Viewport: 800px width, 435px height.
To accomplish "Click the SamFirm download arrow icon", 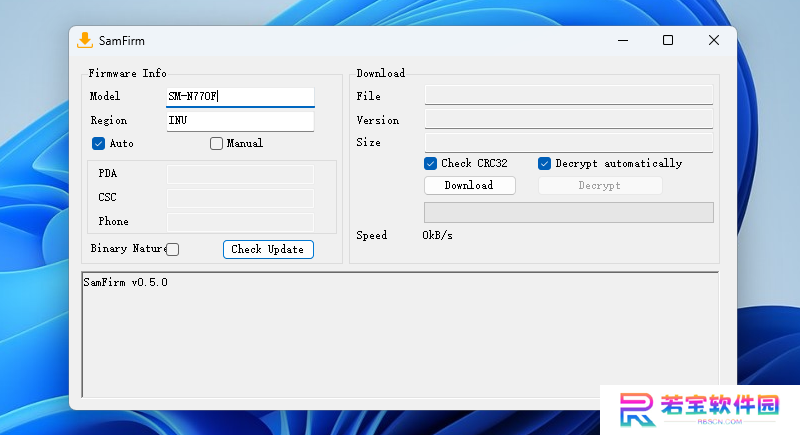I will click(85, 40).
